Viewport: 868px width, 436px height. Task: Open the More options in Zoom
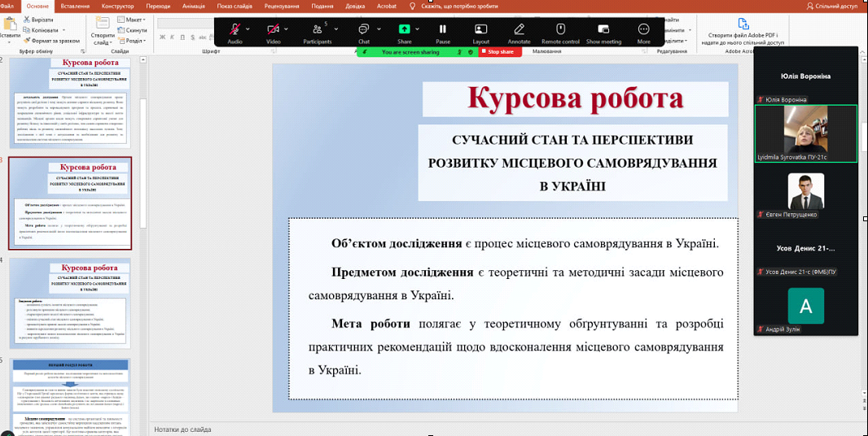(644, 29)
